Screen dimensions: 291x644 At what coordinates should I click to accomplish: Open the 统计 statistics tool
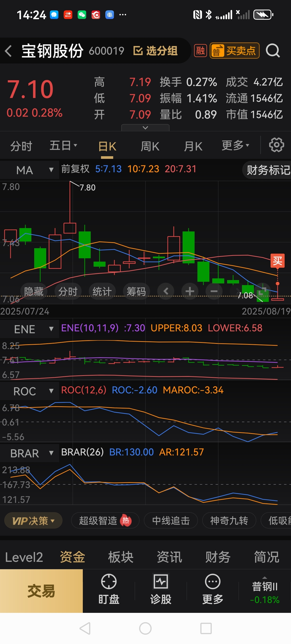click(102, 291)
